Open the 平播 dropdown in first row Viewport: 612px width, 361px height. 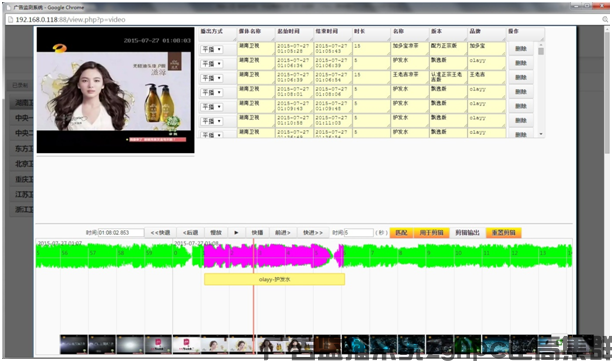click(212, 49)
